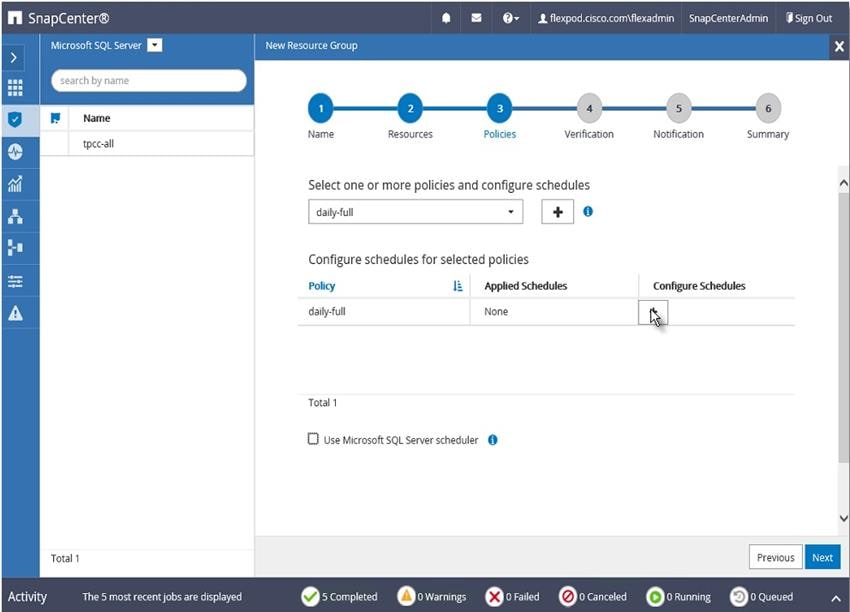Click the Policy column sort icon
The height and width of the screenshot is (612, 850).
[458, 286]
